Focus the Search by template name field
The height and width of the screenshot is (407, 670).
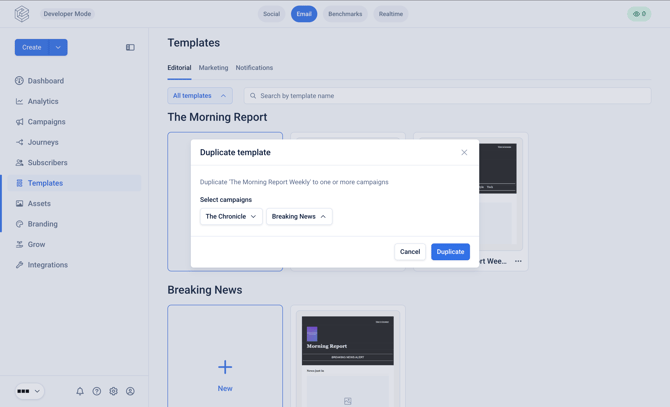click(447, 96)
